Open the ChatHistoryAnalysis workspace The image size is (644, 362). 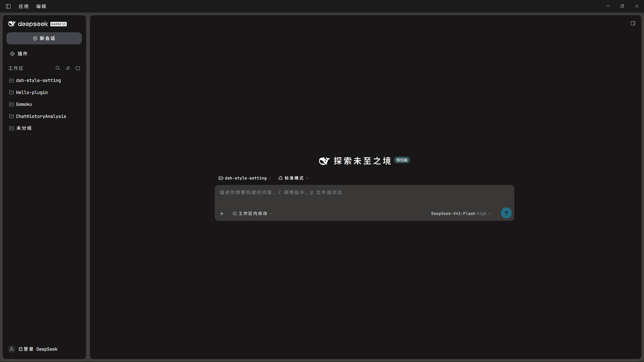coord(44,116)
